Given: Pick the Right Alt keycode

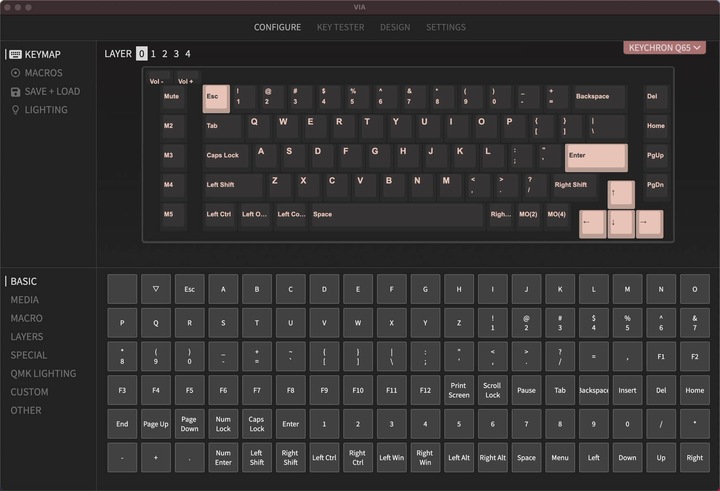Looking at the screenshot, I should [493, 457].
